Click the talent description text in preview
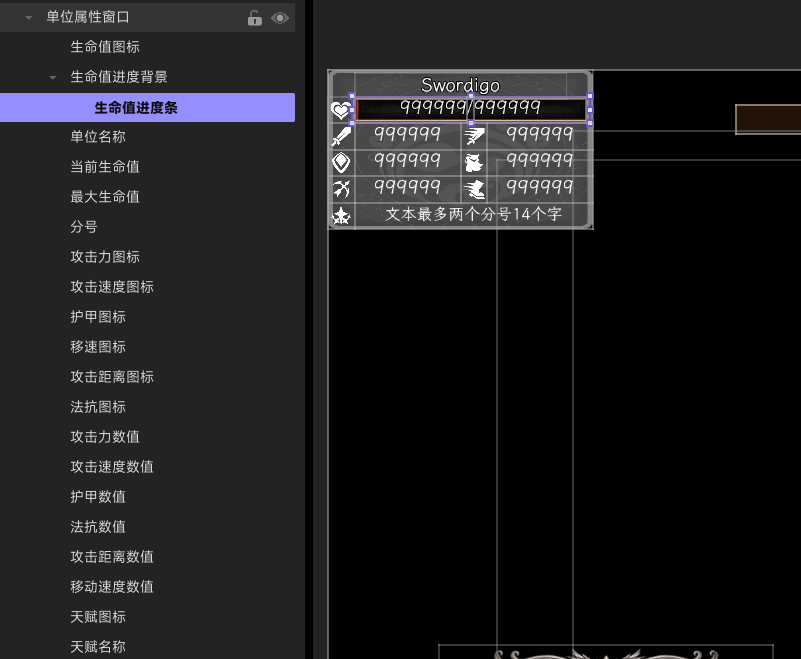This screenshot has height=659, width=801. [x=474, y=214]
